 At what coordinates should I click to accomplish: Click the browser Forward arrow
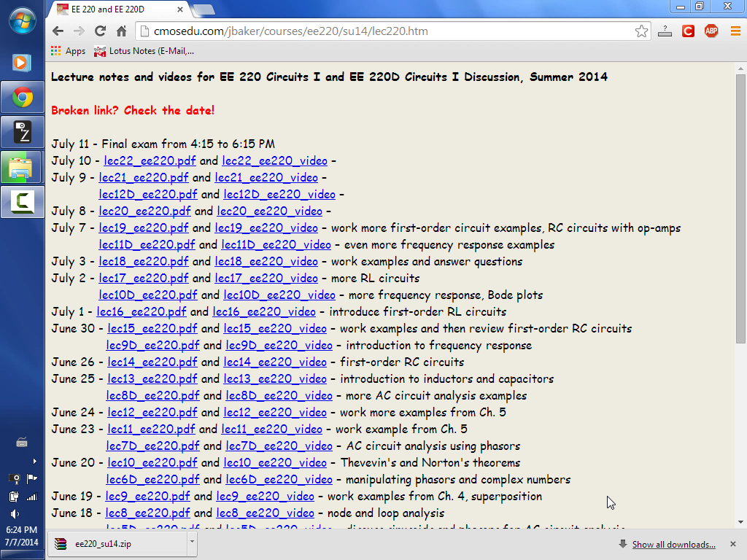coord(79,31)
